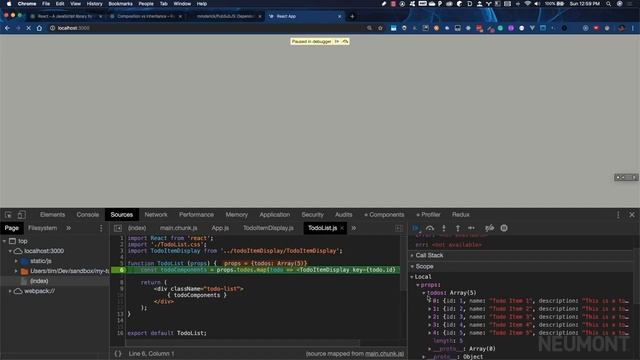Hide the sources navigator pane
Screen dimensions: 640x360
point(118,228)
